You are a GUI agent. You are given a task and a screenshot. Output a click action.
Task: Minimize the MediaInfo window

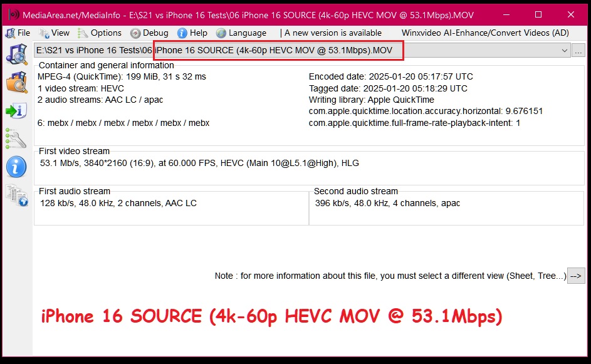tap(506, 14)
